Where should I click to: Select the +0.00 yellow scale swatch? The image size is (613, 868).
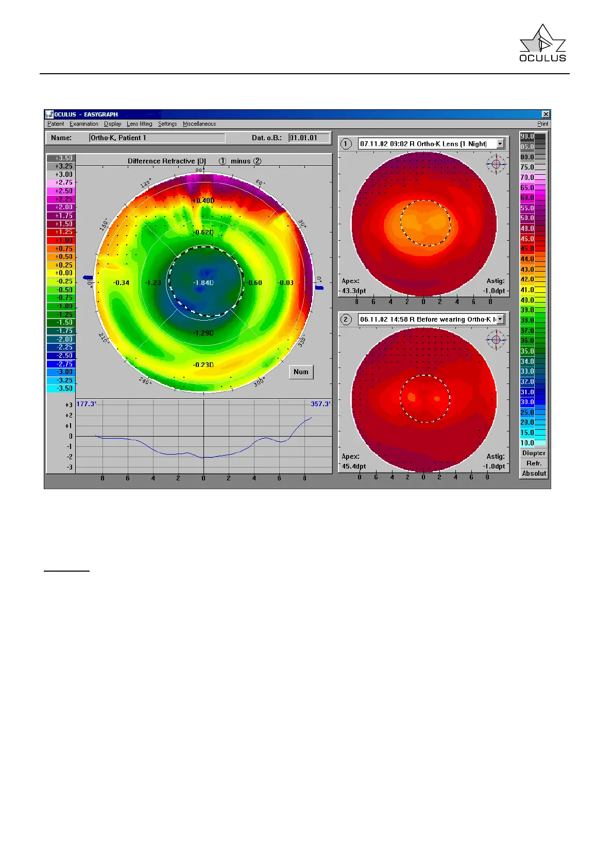pyautogui.click(x=61, y=273)
